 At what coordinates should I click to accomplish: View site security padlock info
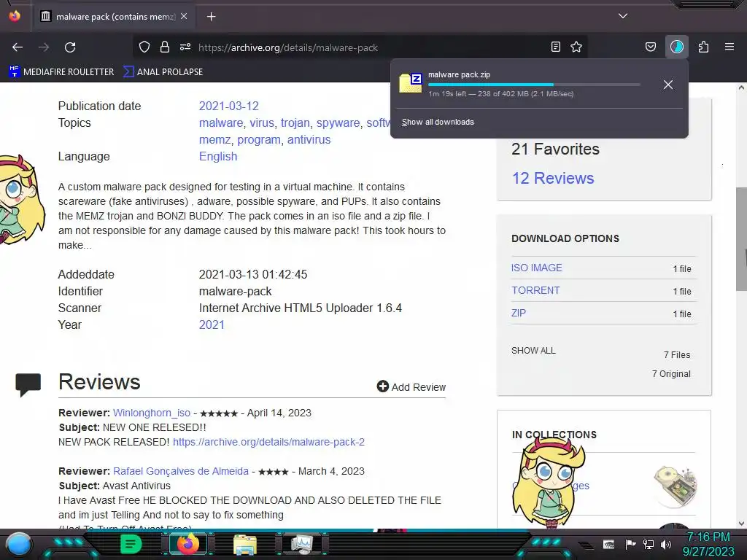165,47
